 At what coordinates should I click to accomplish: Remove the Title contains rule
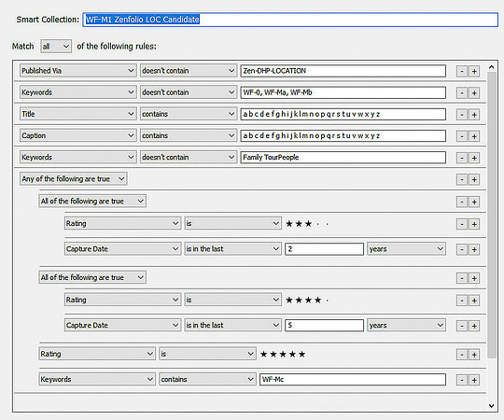pos(462,115)
